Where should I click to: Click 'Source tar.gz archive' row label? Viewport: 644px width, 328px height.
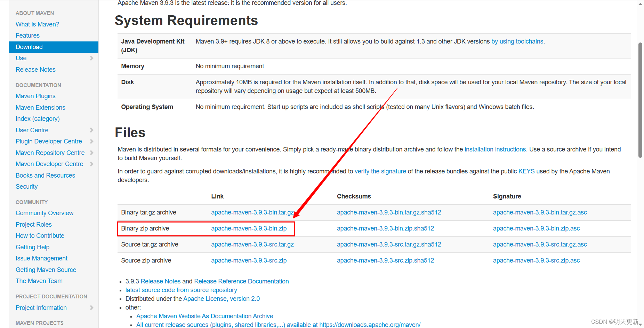pyautogui.click(x=150, y=244)
